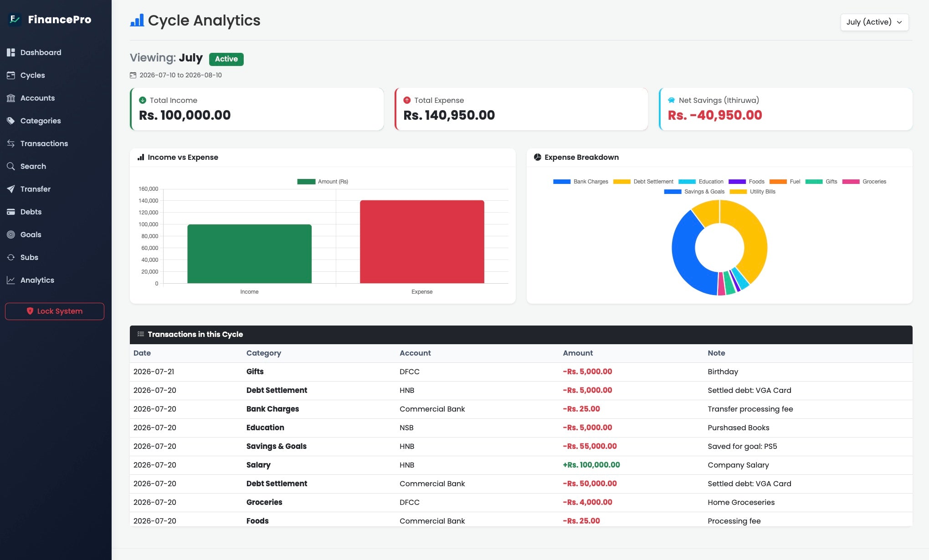The width and height of the screenshot is (929, 560).
Task: Click the -Rs. 55,000.00 amount cell
Action: [590, 446]
